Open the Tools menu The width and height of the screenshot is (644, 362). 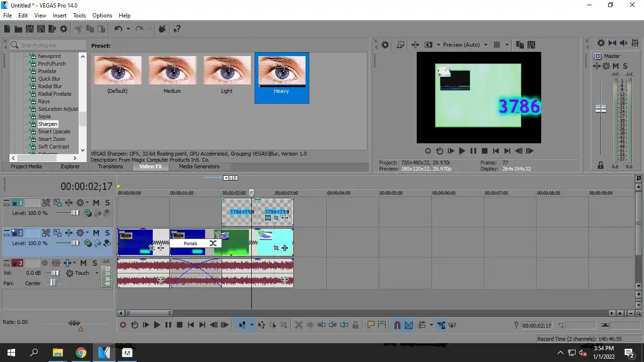tap(79, 16)
